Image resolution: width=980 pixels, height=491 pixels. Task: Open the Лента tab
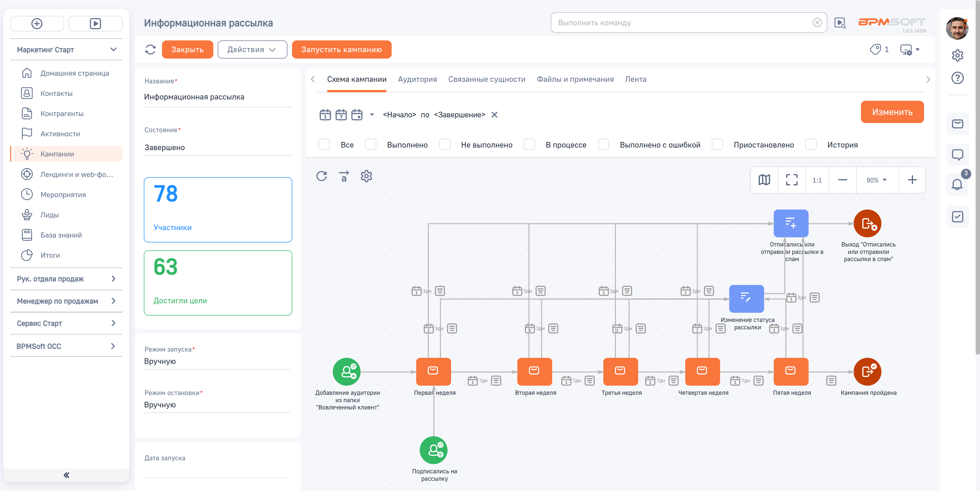[x=635, y=79]
